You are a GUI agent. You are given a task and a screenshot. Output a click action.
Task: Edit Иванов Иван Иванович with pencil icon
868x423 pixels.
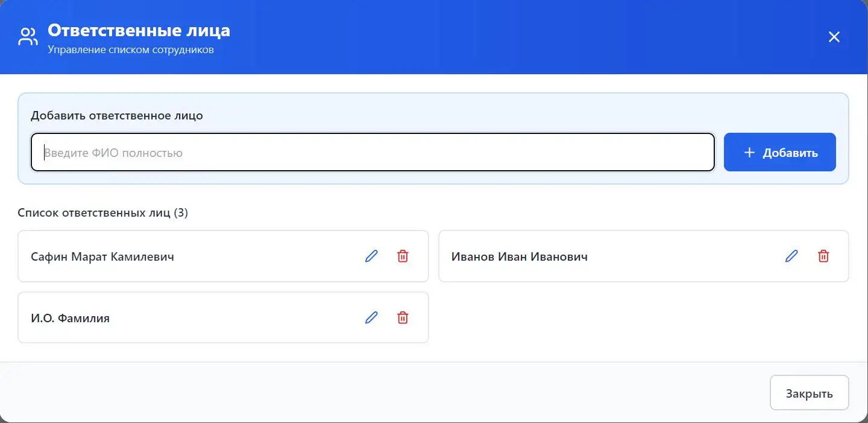791,256
